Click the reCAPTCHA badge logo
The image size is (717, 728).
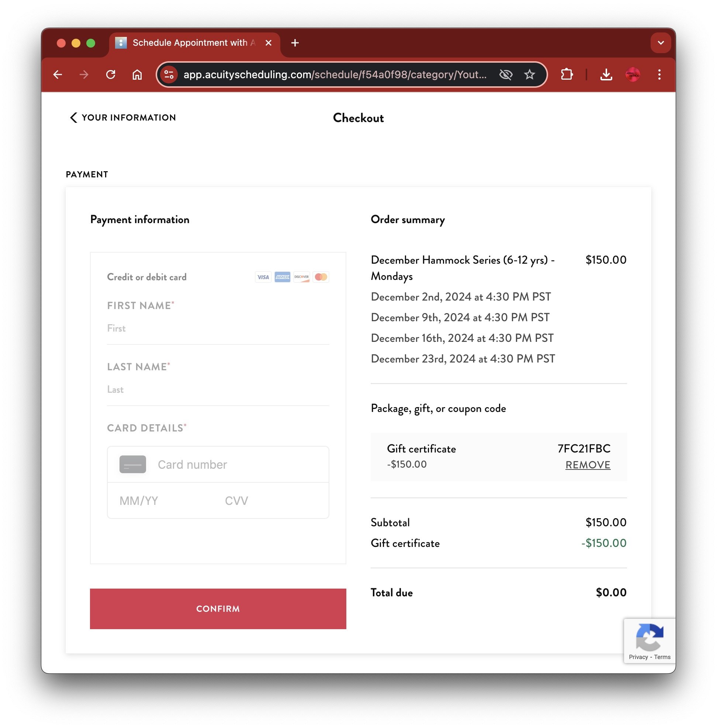click(650, 637)
